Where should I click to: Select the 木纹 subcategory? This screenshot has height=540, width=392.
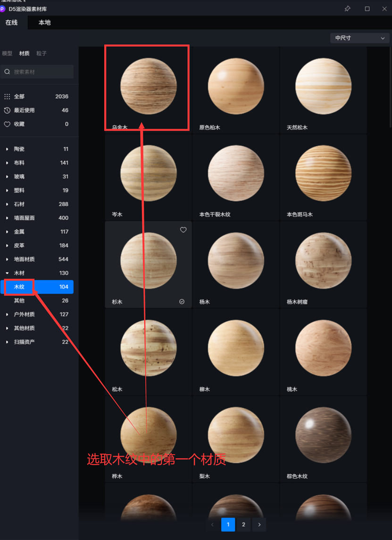click(x=37, y=287)
